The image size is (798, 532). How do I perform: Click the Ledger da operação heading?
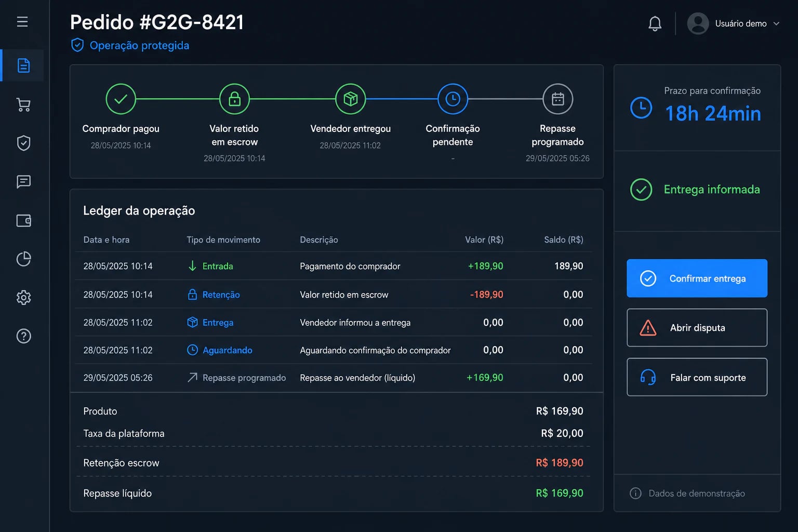click(x=139, y=210)
